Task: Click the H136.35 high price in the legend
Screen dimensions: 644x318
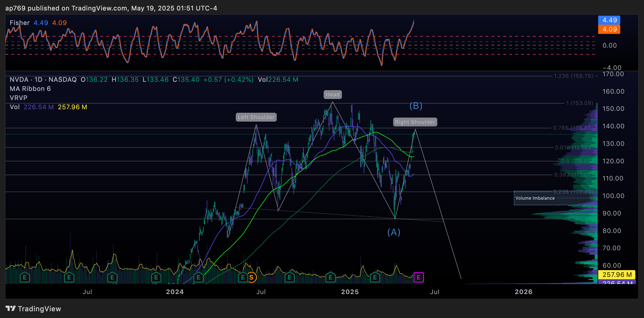Action: tap(125, 80)
